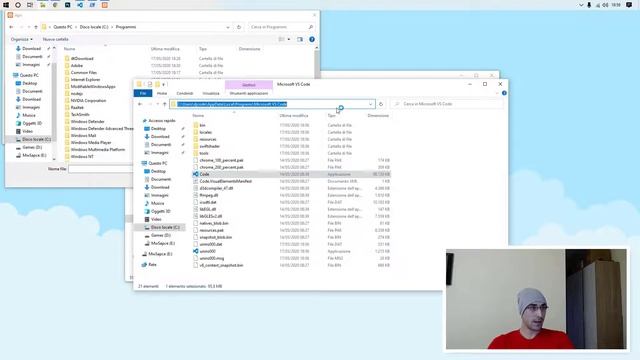Select Video in Programmi dialog sidebar

28,131
